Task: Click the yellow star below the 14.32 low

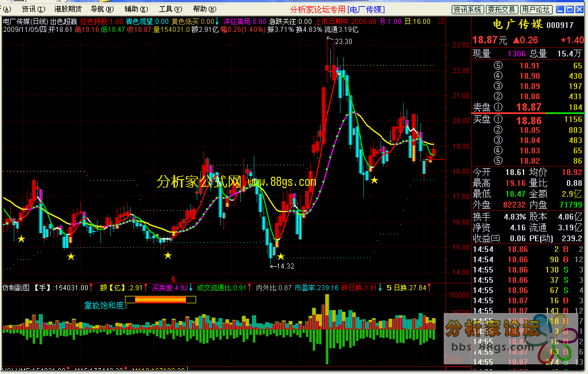Action: pyautogui.click(x=281, y=257)
